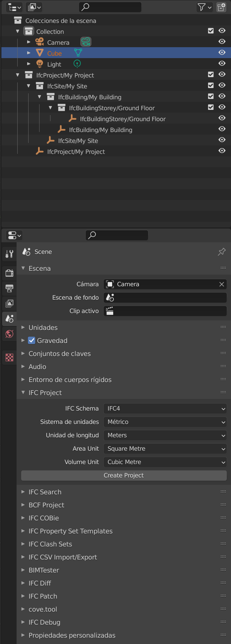Viewport: 231px width, 644px height.
Task: Click the Outliner filter icon
Action: coord(202,7)
